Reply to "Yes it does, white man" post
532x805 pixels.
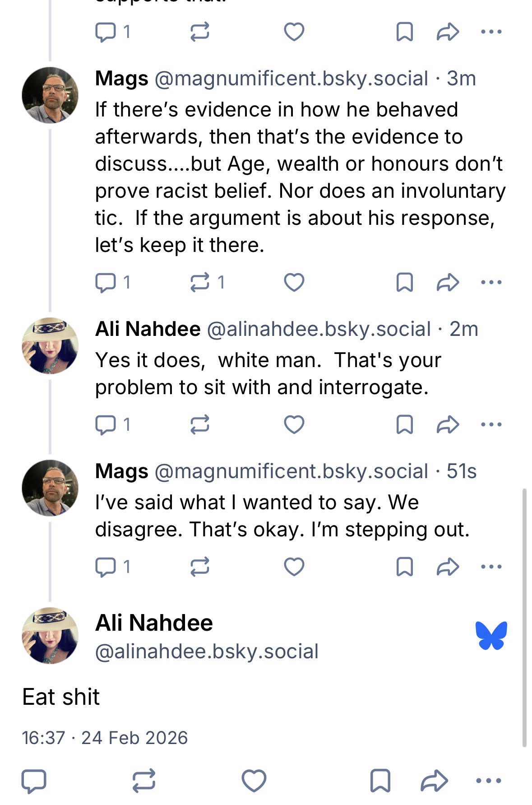click(x=106, y=424)
